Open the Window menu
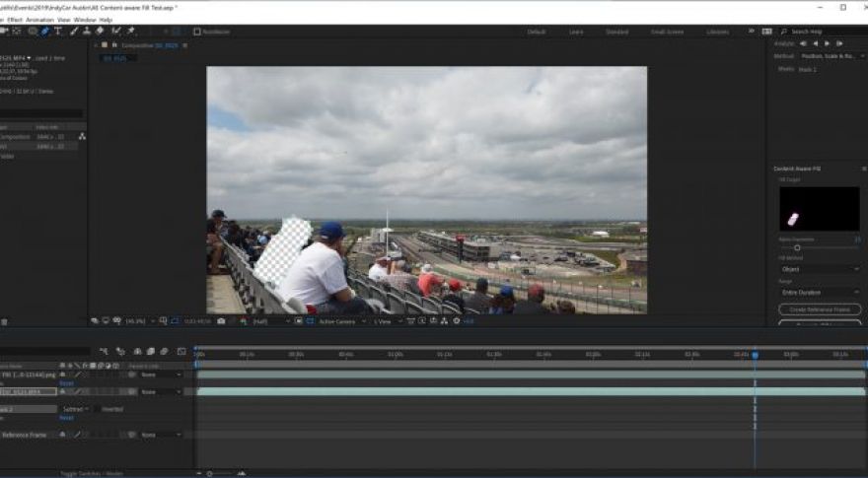868x478 pixels. 85,20
